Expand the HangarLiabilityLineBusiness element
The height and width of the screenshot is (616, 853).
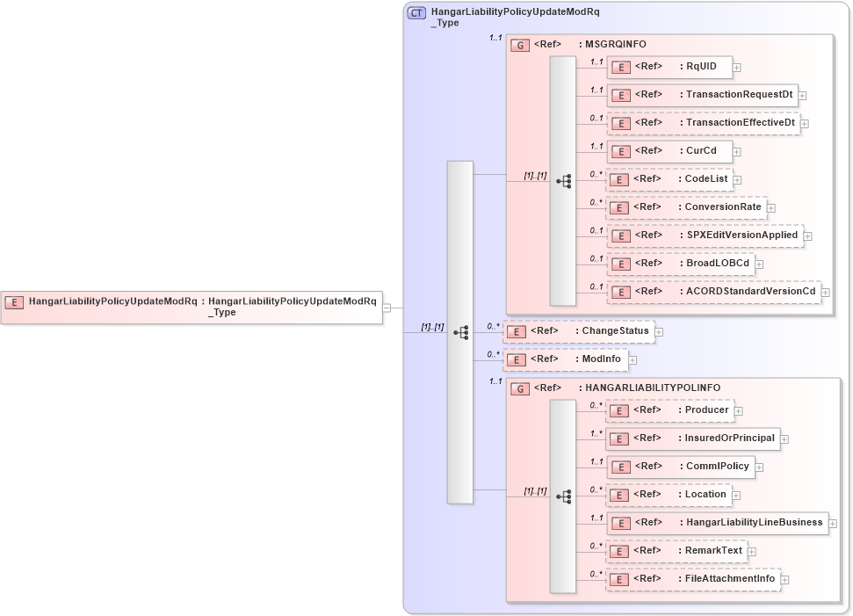pyautogui.click(x=835, y=523)
